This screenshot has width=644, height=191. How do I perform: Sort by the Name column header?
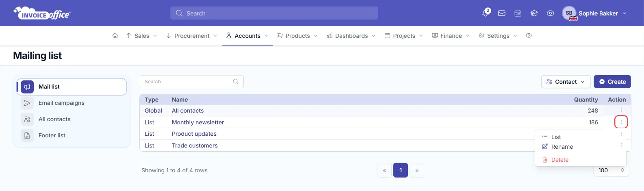coord(180,100)
